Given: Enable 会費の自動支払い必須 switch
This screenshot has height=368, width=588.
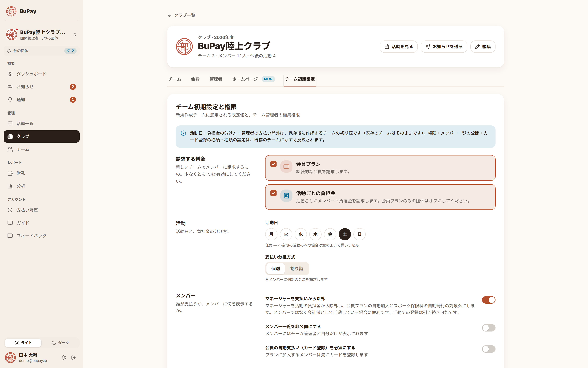Looking at the screenshot, I should pyautogui.click(x=489, y=349).
